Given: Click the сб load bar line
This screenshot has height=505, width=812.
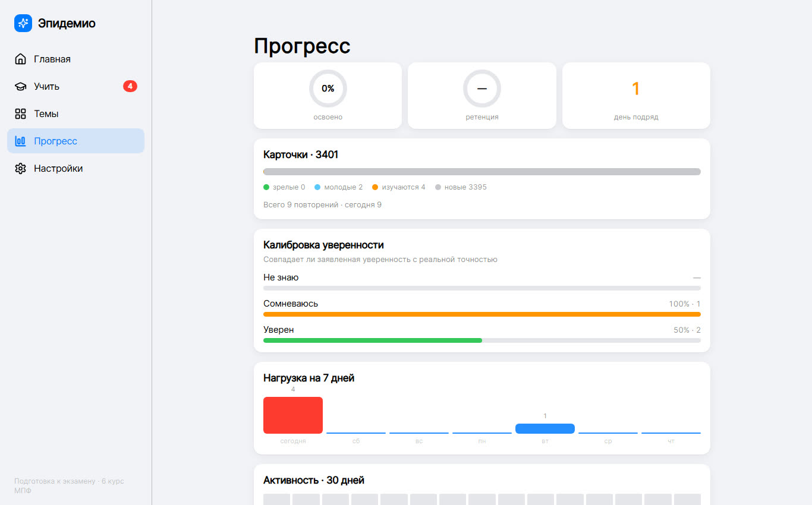Looking at the screenshot, I should point(356,433).
